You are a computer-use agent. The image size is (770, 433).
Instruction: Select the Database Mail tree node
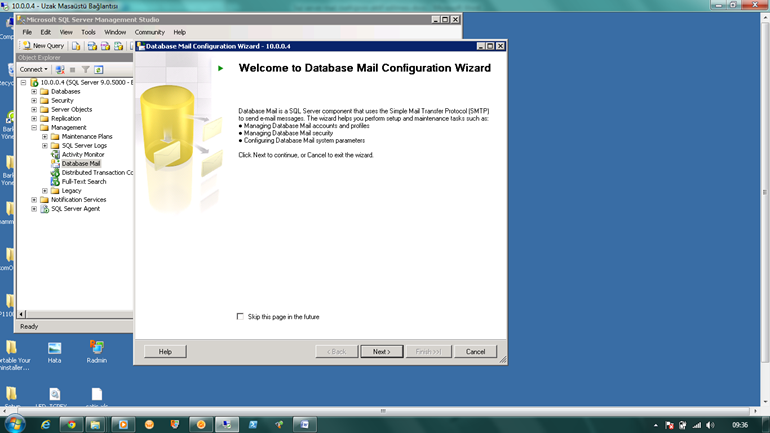coord(81,163)
